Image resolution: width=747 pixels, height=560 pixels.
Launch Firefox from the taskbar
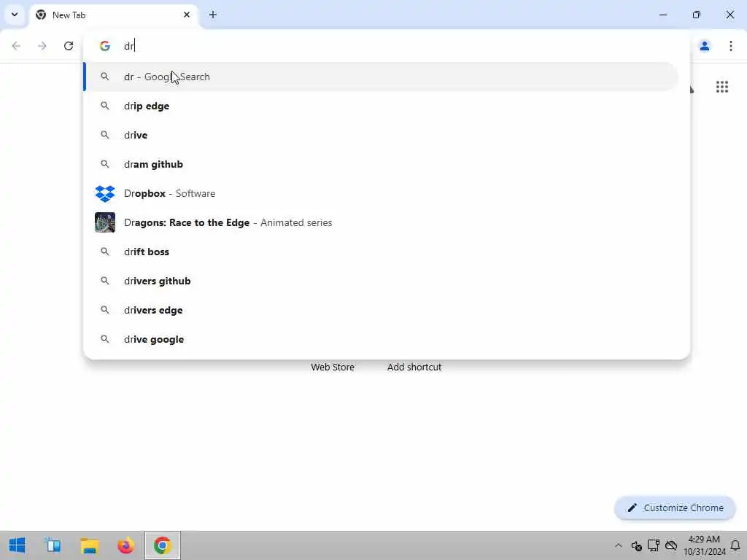click(125, 545)
